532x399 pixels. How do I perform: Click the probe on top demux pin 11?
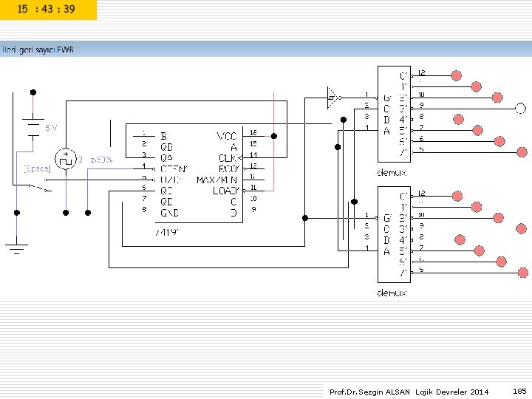pyautogui.click(x=476, y=86)
